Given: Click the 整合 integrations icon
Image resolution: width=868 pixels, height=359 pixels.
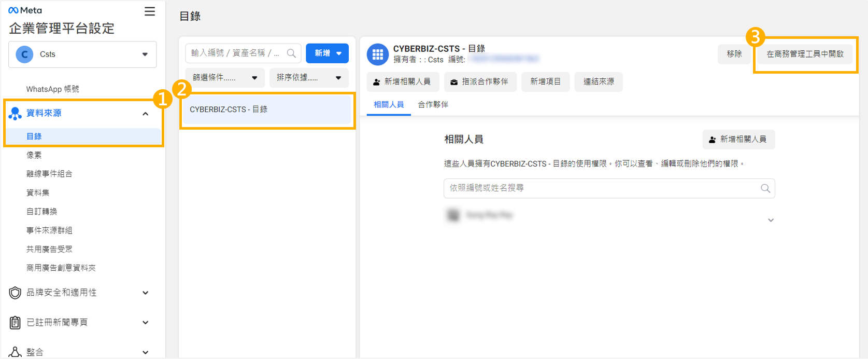Looking at the screenshot, I should 15,352.
